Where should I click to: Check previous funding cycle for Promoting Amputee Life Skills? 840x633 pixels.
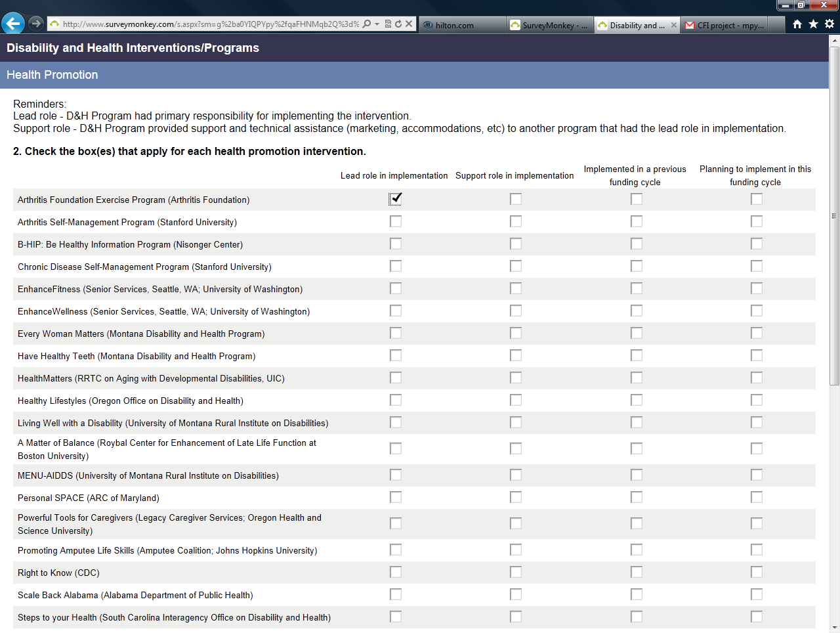click(x=637, y=550)
